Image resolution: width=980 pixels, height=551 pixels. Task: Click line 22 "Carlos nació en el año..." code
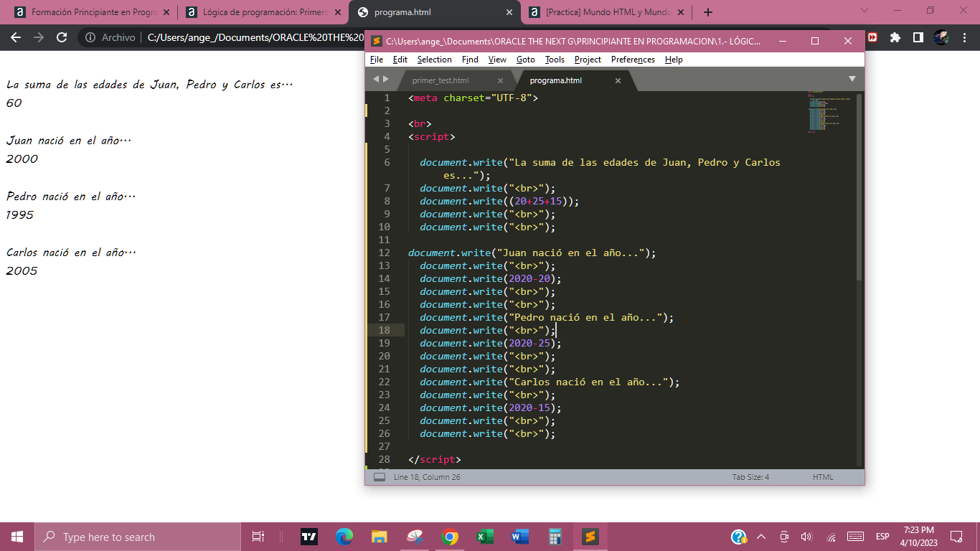(550, 382)
